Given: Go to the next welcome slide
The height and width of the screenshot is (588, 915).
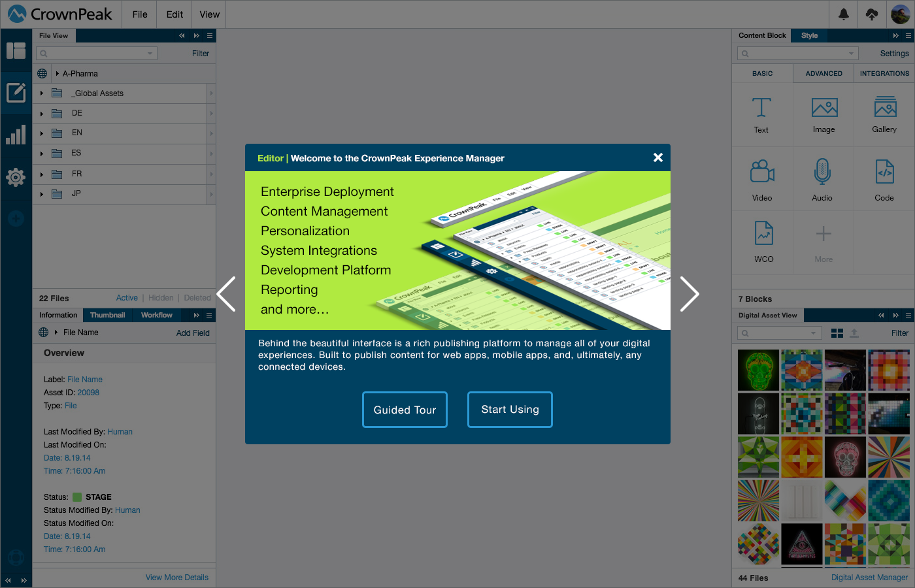Looking at the screenshot, I should [x=690, y=294].
